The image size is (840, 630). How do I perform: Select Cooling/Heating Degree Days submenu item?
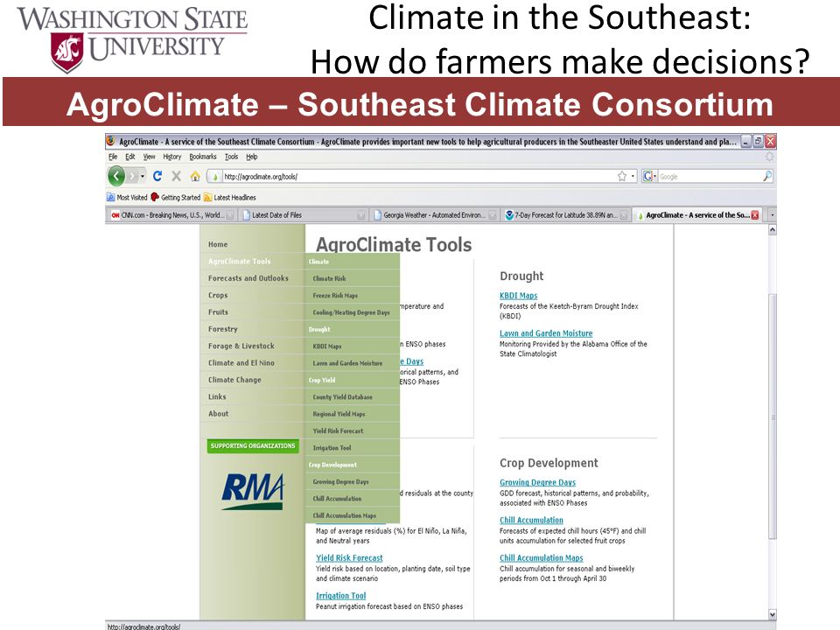pos(352,312)
